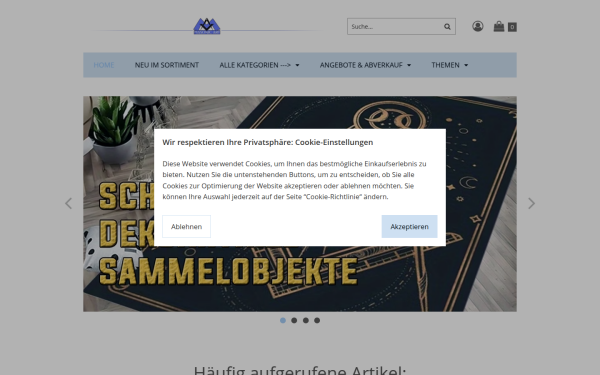Open NEU IM SORTIMENT menu item

pos(166,65)
